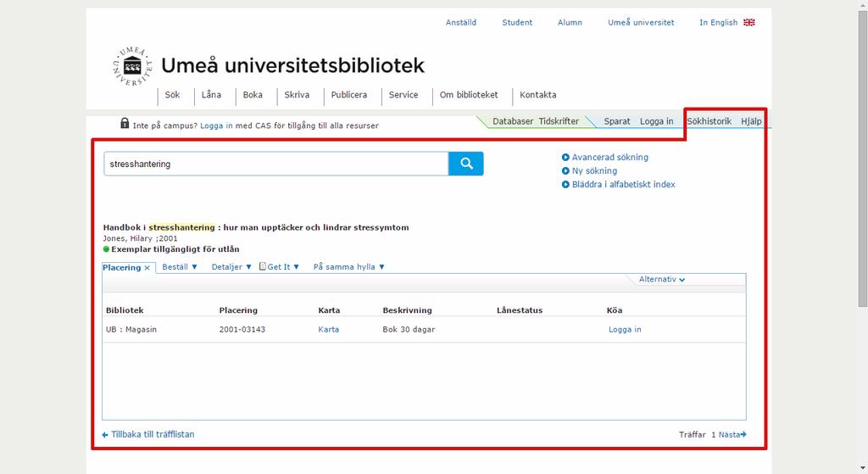Screen dimensions: 868x474
Task: Go to Student link
Action: (x=517, y=23)
